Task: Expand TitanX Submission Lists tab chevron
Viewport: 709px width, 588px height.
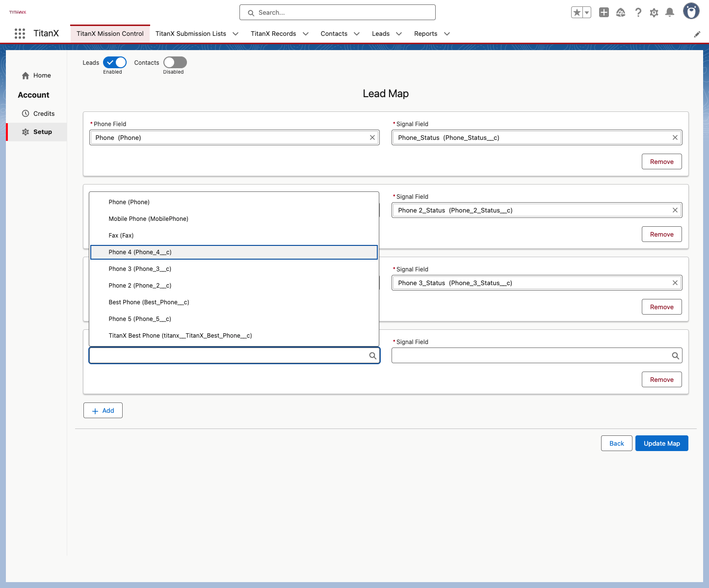Action: click(236, 34)
